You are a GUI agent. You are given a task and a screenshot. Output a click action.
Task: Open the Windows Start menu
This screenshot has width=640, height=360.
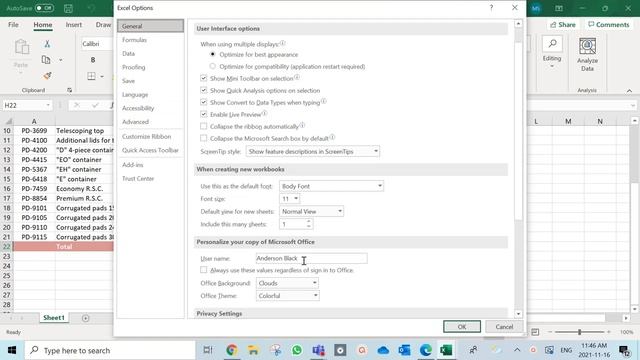[12, 350]
